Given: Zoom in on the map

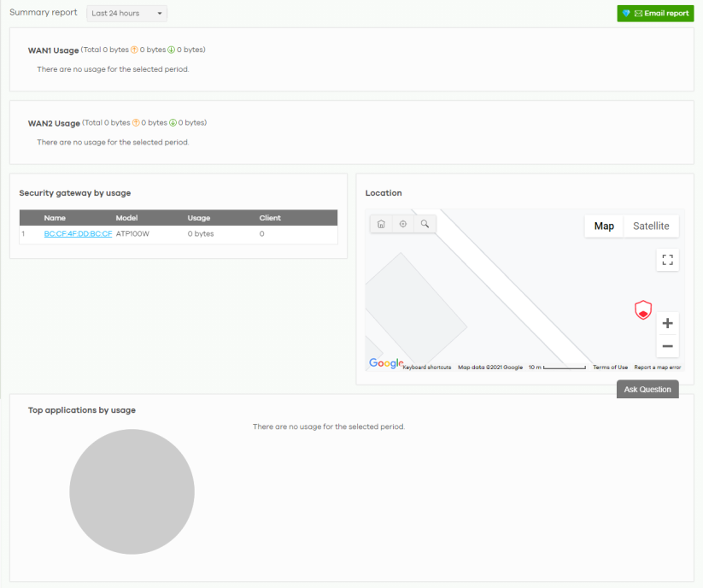Looking at the screenshot, I should pos(668,324).
